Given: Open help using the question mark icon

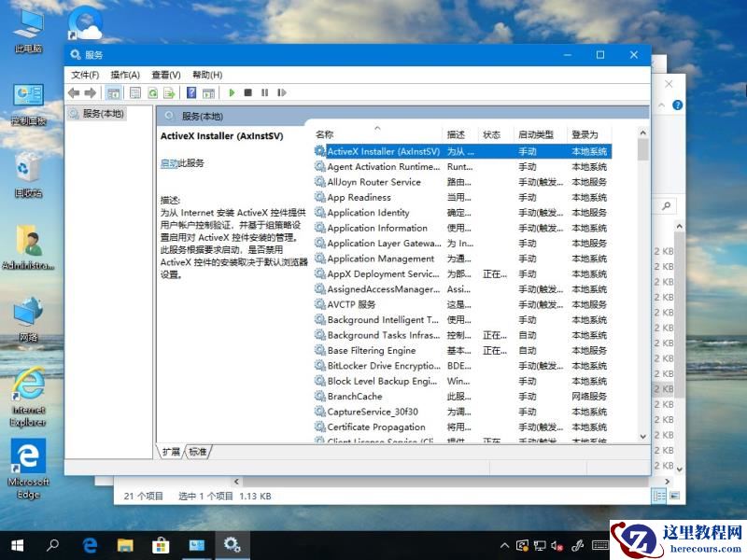Looking at the screenshot, I should point(192,92).
